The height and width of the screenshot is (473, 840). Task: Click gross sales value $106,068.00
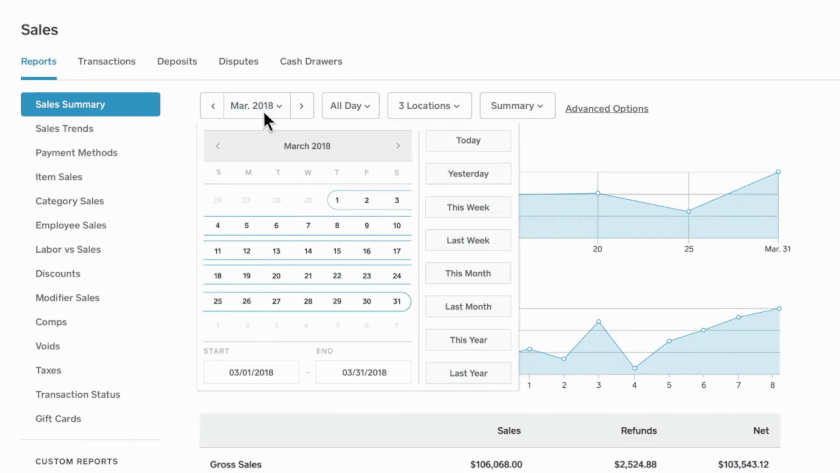coord(496,464)
